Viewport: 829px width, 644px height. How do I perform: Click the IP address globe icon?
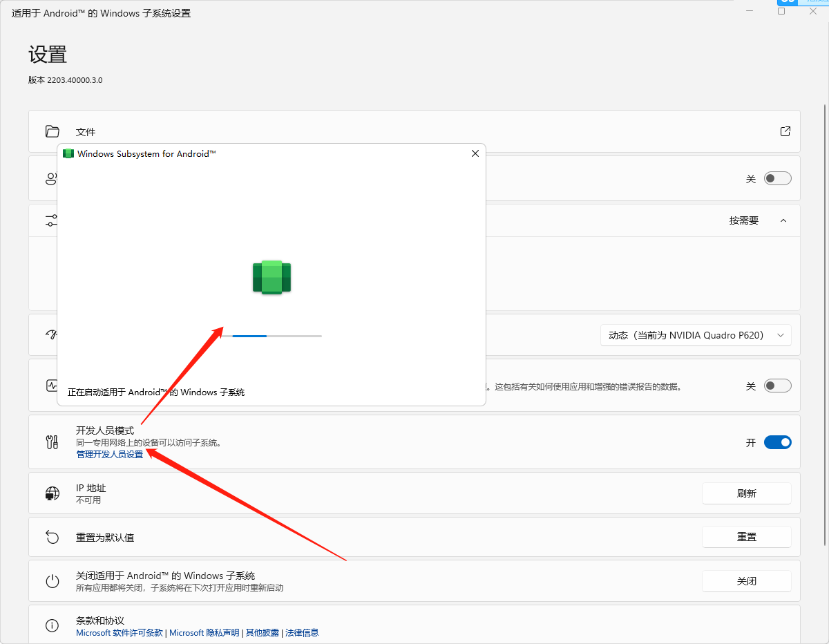(52, 493)
